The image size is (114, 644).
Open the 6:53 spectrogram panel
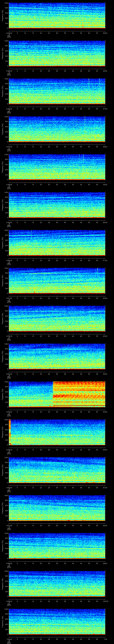coord(57,357)
